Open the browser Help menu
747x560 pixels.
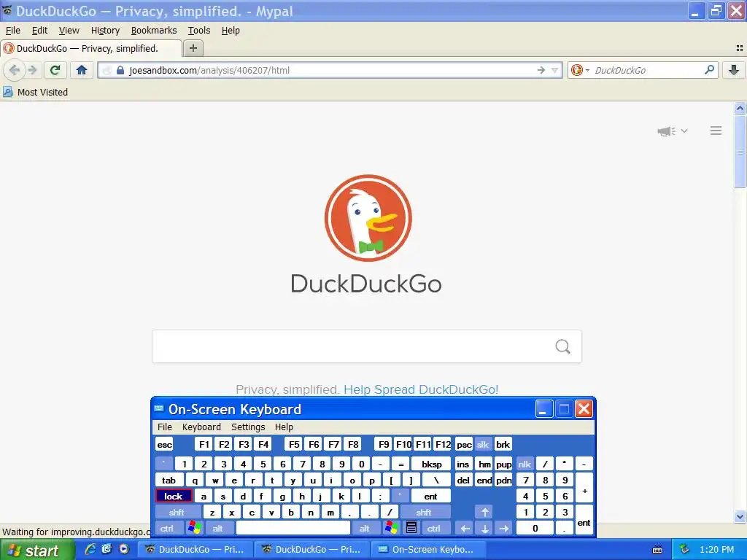(x=231, y=31)
